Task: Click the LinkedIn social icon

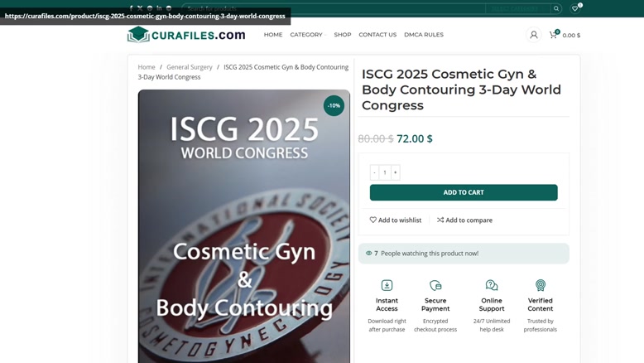Action: [159, 7]
